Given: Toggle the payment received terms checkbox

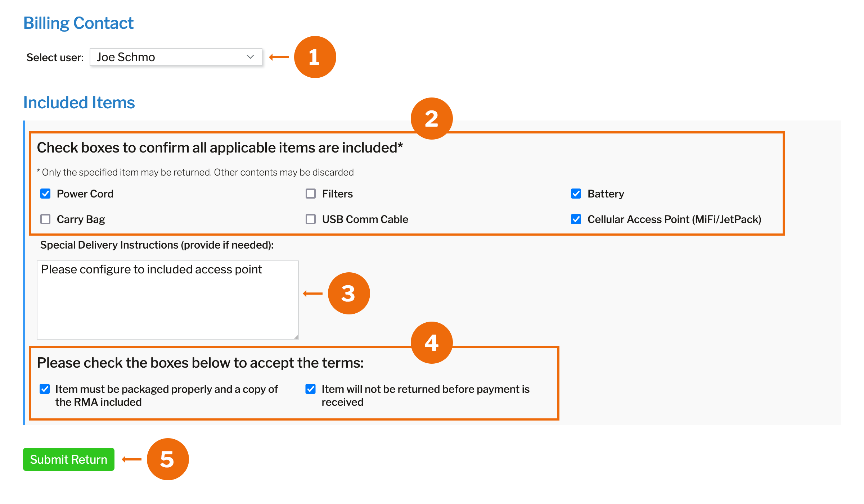Looking at the screenshot, I should 310,389.
